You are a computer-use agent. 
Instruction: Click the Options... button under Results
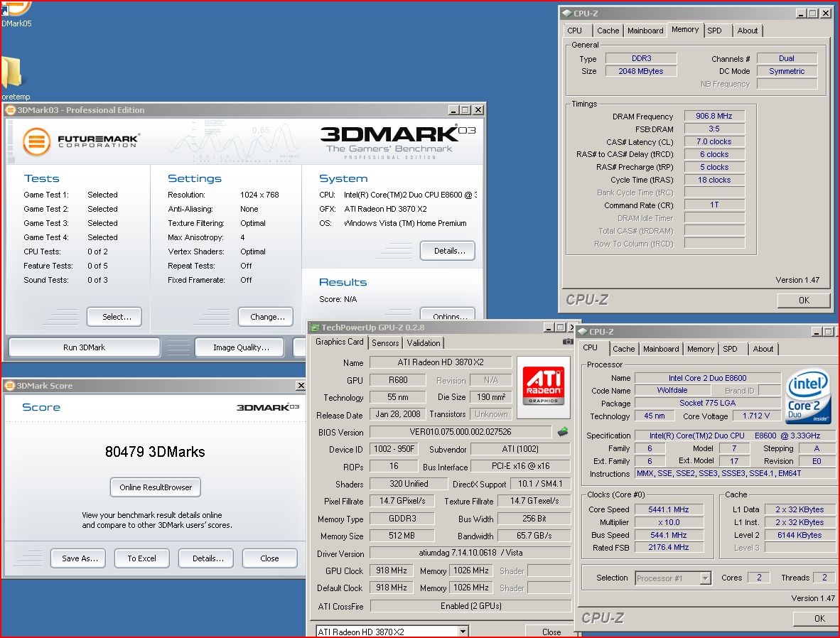(x=448, y=315)
